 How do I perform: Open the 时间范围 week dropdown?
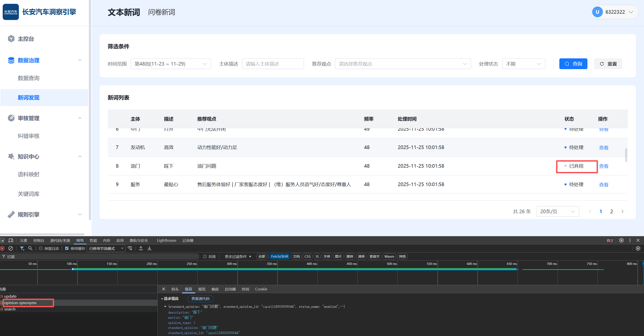coord(170,64)
